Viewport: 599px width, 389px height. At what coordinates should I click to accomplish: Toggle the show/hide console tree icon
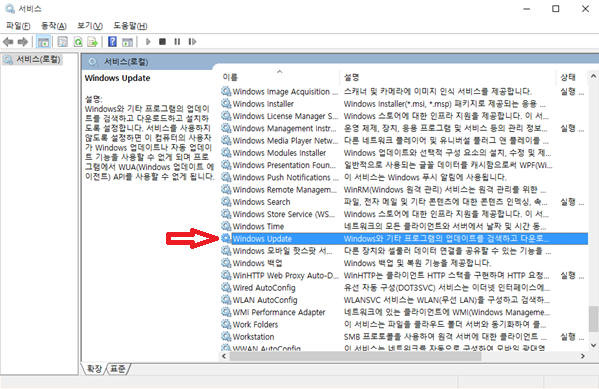click(x=43, y=42)
